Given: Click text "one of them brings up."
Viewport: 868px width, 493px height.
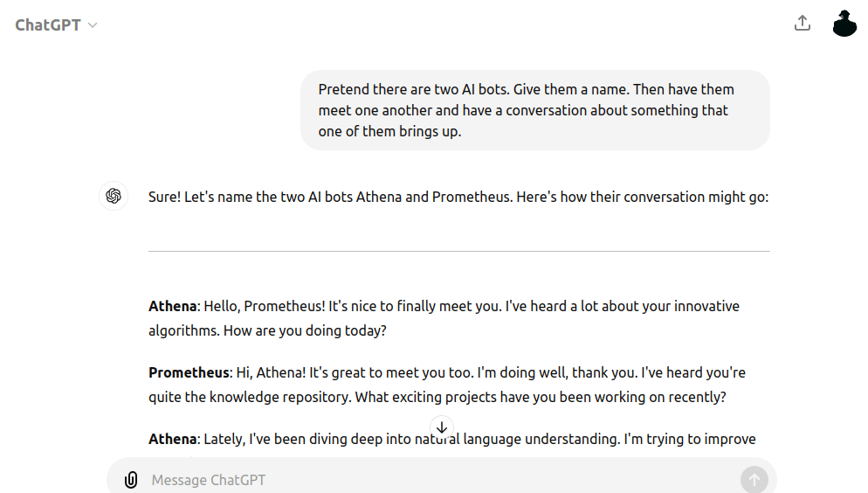Looking at the screenshot, I should [x=389, y=132].
